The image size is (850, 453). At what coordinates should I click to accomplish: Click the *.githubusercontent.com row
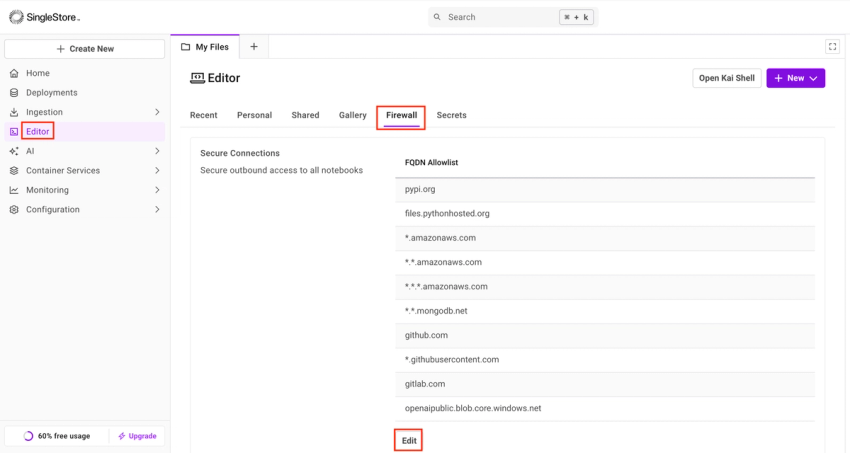605,360
